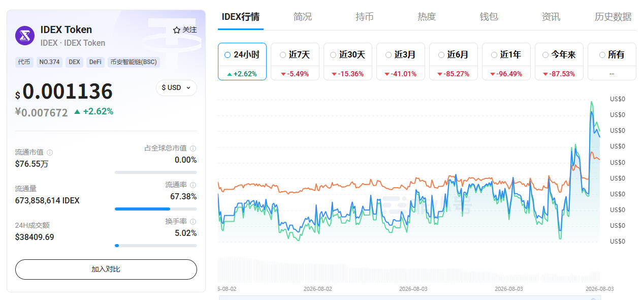
Task: Click the IDEX · IDEX Token subtitle
Action: point(73,43)
